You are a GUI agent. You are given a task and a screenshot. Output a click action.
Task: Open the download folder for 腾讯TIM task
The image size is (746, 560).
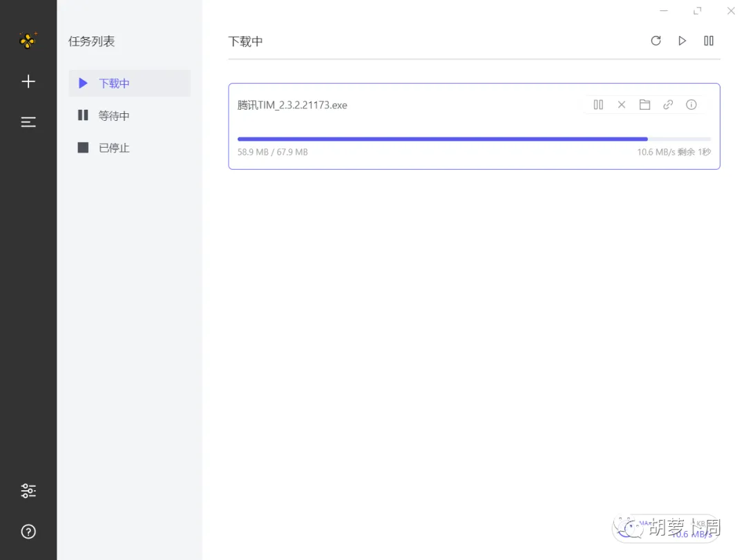(x=644, y=105)
